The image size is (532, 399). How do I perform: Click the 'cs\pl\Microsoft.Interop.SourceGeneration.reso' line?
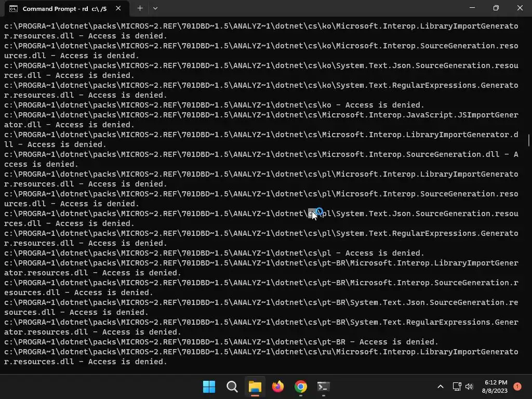[x=261, y=194]
